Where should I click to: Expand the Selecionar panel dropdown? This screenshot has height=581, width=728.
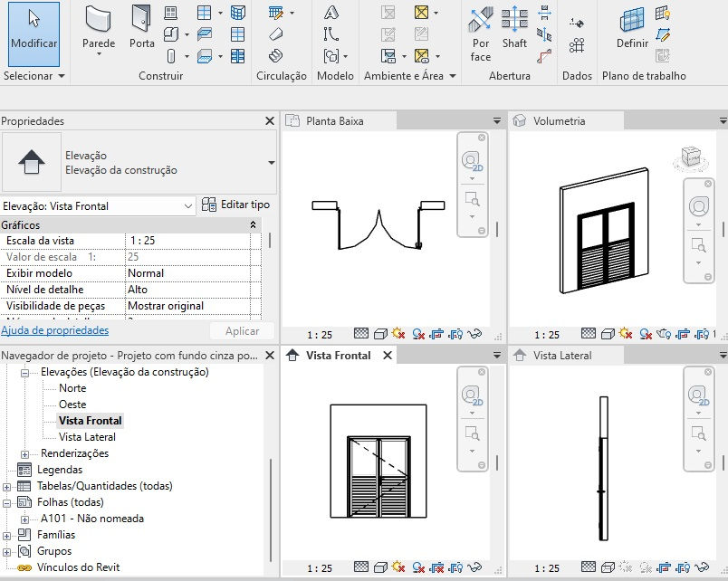tap(62, 76)
